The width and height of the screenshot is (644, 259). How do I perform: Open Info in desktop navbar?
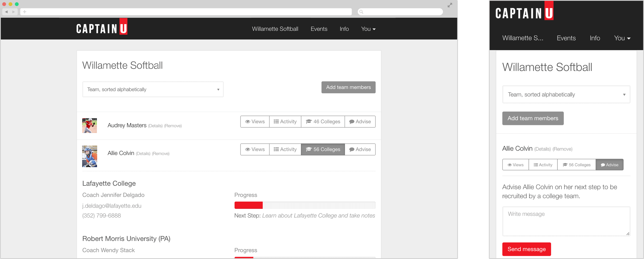pos(344,29)
